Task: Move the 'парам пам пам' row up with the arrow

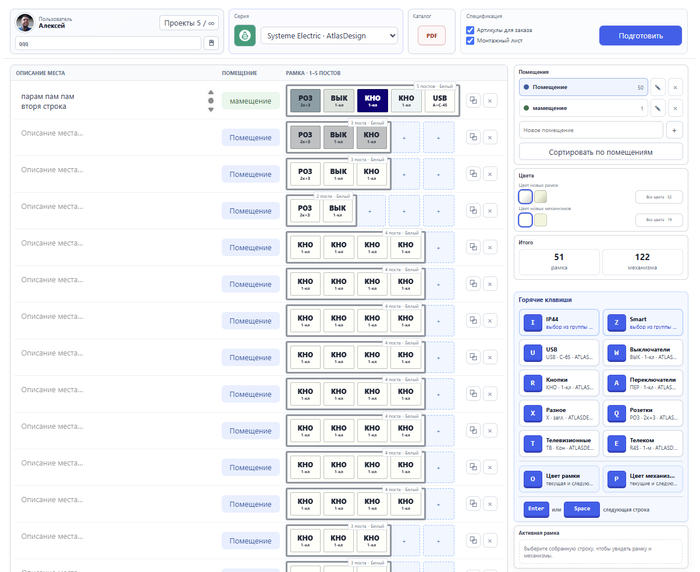Action: 211,92
